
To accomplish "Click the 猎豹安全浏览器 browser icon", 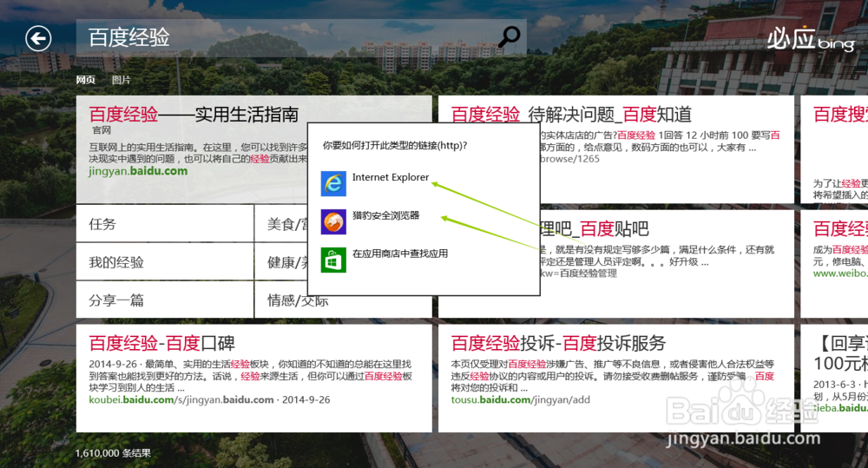I will 333,221.
